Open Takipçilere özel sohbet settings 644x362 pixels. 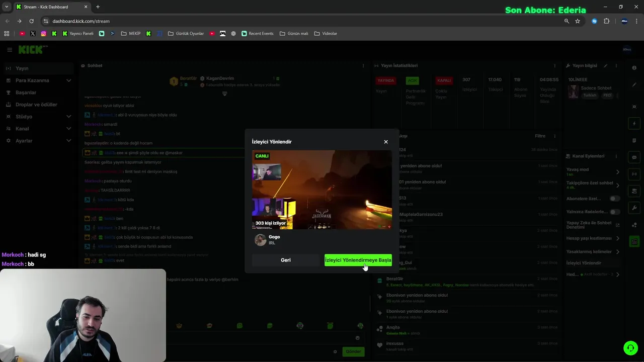point(593,185)
